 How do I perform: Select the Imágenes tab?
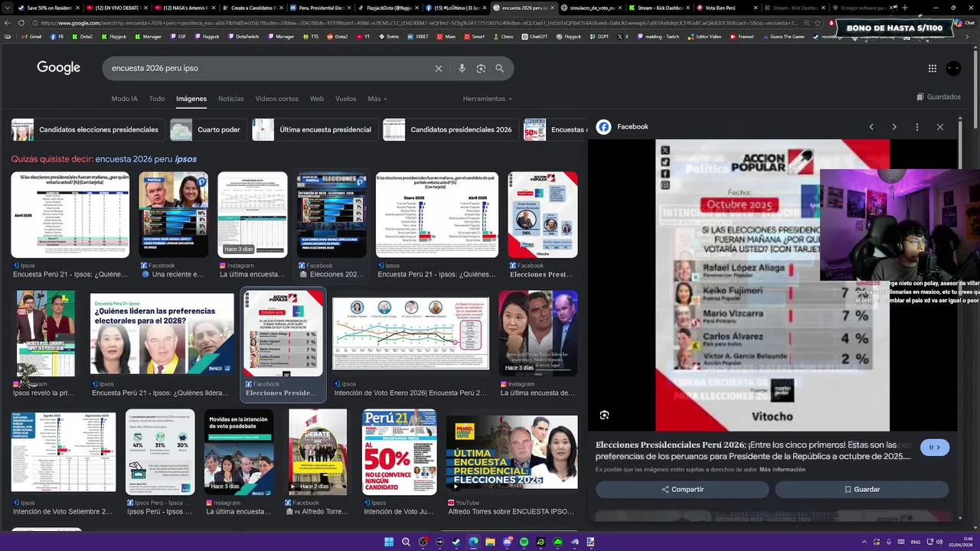[x=191, y=99]
